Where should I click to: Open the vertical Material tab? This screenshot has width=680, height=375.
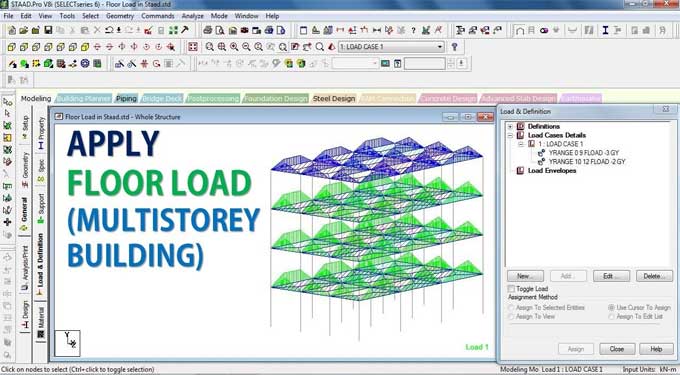coord(41,323)
